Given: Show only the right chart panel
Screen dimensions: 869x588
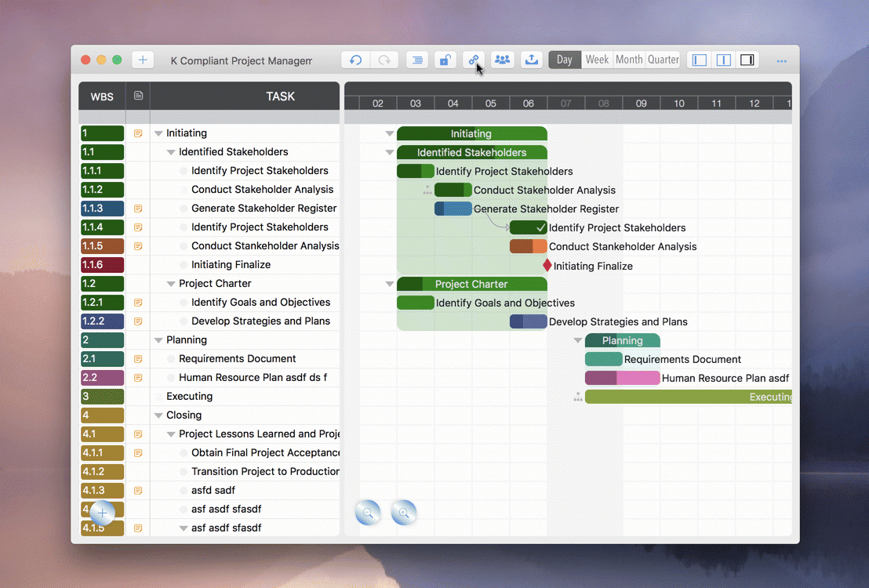Looking at the screenshot, I should point(747,60).
